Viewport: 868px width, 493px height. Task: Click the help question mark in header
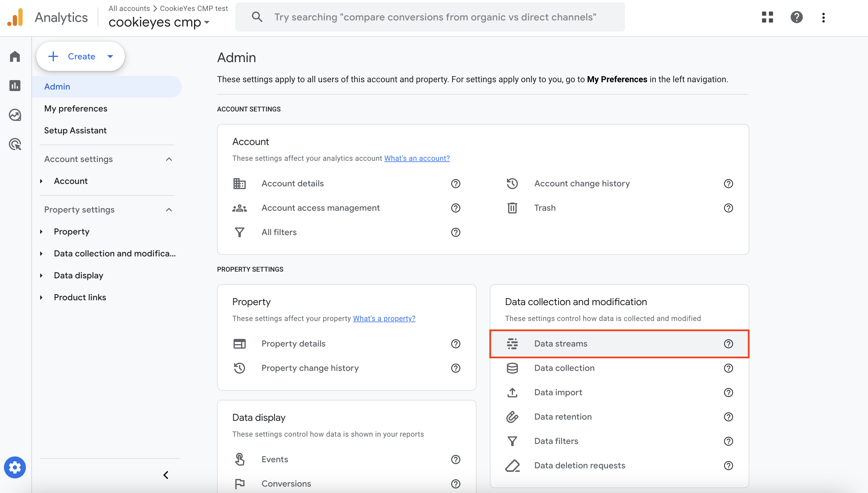(796, 17)
